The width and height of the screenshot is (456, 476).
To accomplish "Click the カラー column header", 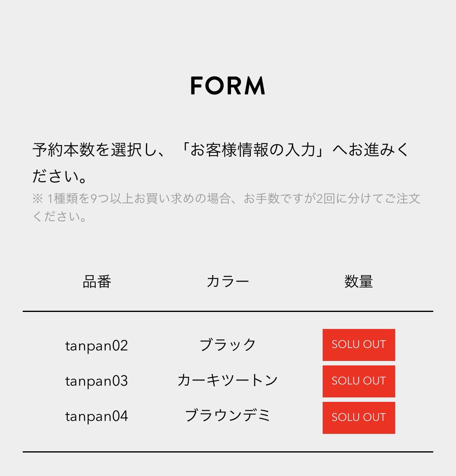I will 228,282.
